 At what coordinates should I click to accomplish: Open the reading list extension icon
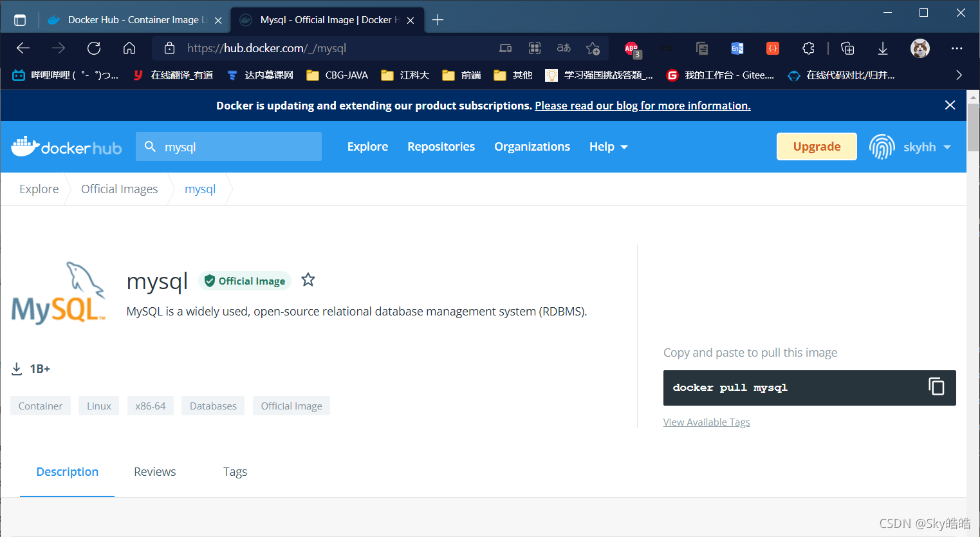[x=702, y=48]
